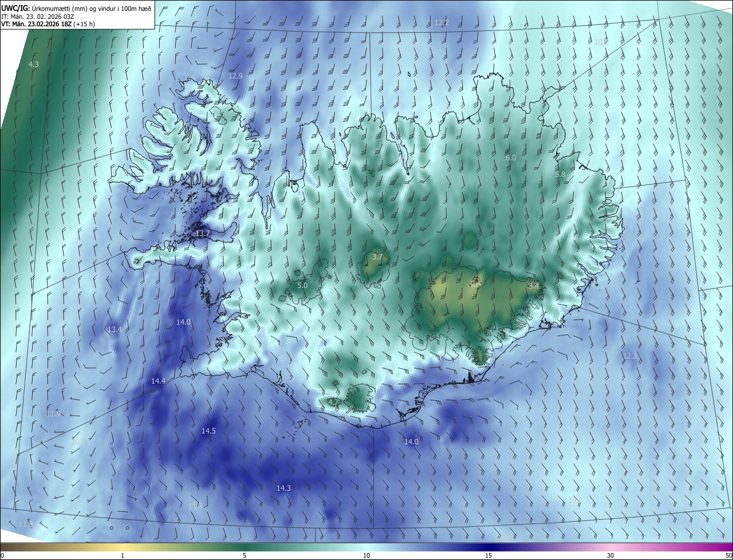Click the 14.4 value label near Reykjanes

[159, 381]
